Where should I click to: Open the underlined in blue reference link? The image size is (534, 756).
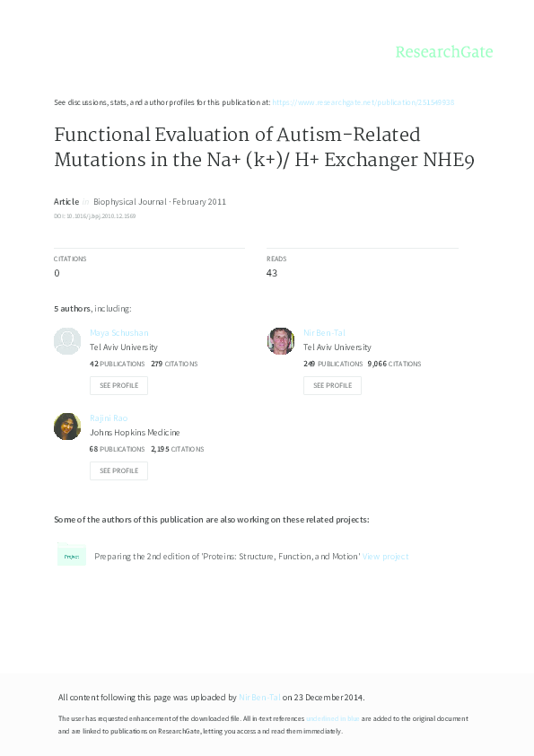coord(331,718)
